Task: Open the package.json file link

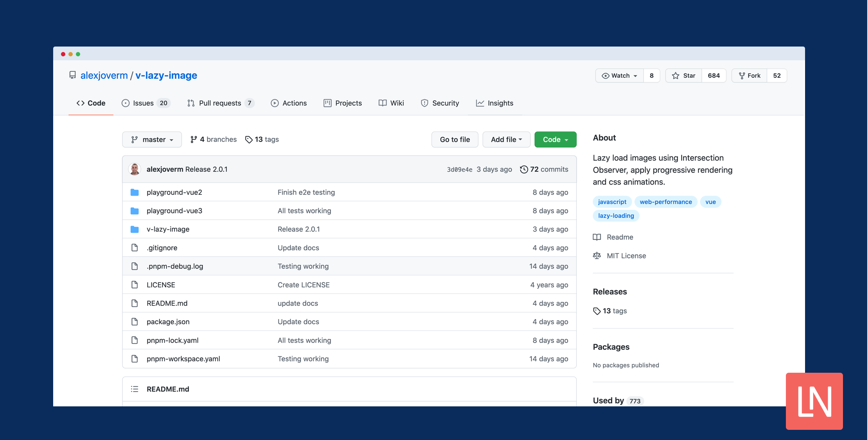Action: pos(168,321)
